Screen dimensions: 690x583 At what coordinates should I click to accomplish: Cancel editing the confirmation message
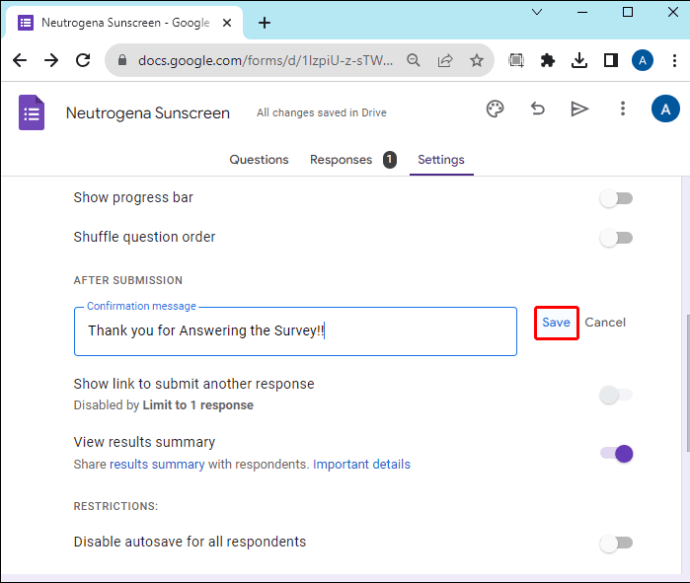[605, 323]
